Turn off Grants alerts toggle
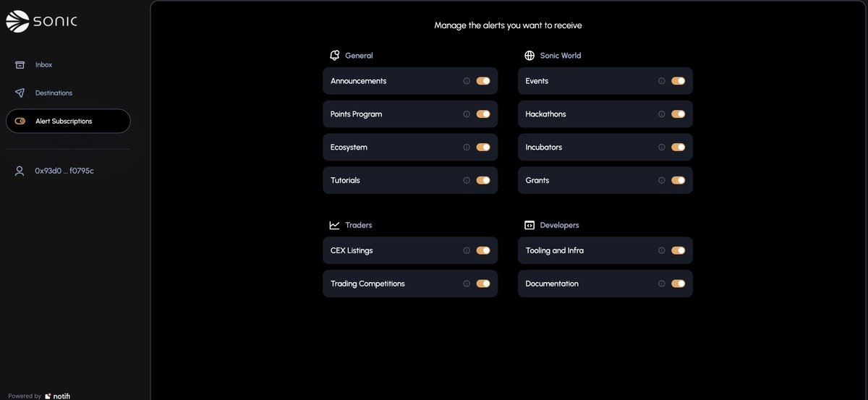This screenshot has width=868, height=400. (678, 181)
